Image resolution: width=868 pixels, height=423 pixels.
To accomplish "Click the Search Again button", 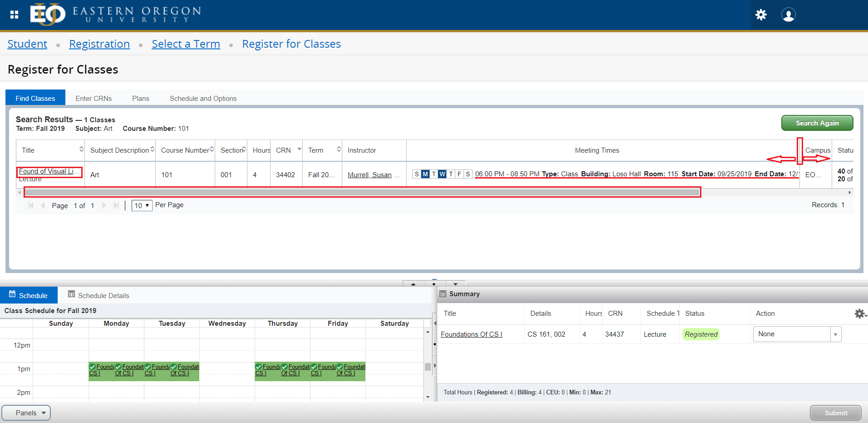I will coord(817,123).
